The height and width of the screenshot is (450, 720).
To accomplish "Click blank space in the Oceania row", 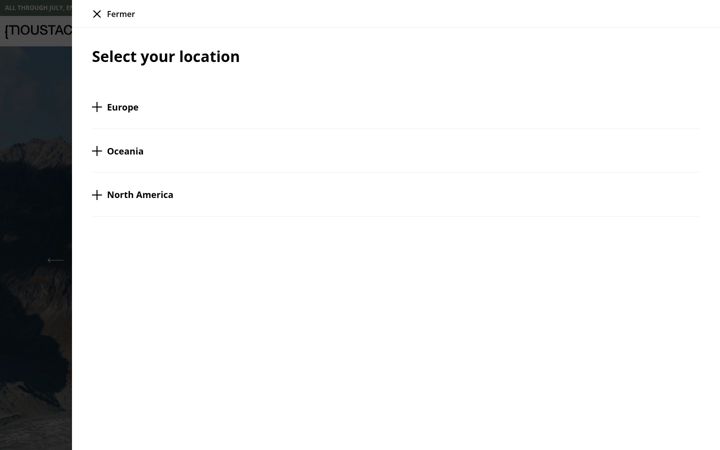I will (x=413, y=151).
